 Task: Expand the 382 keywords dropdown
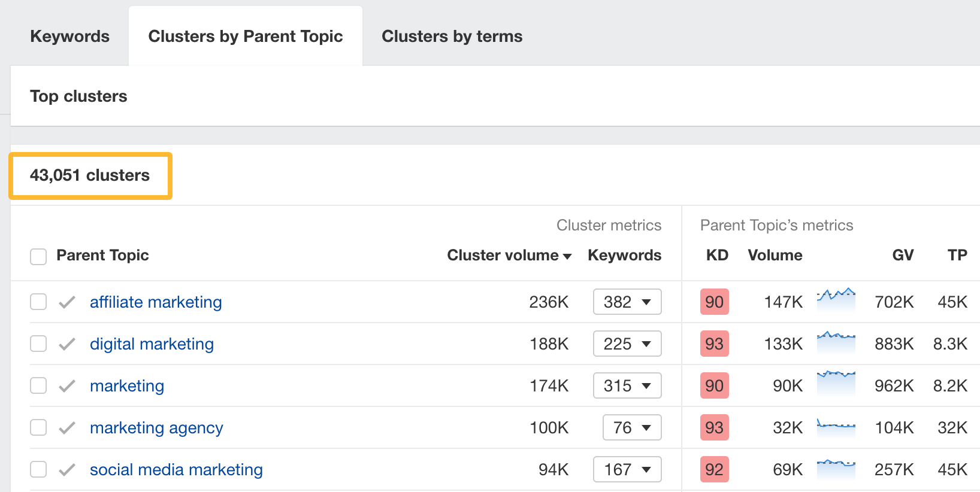[x=627, y=302]
